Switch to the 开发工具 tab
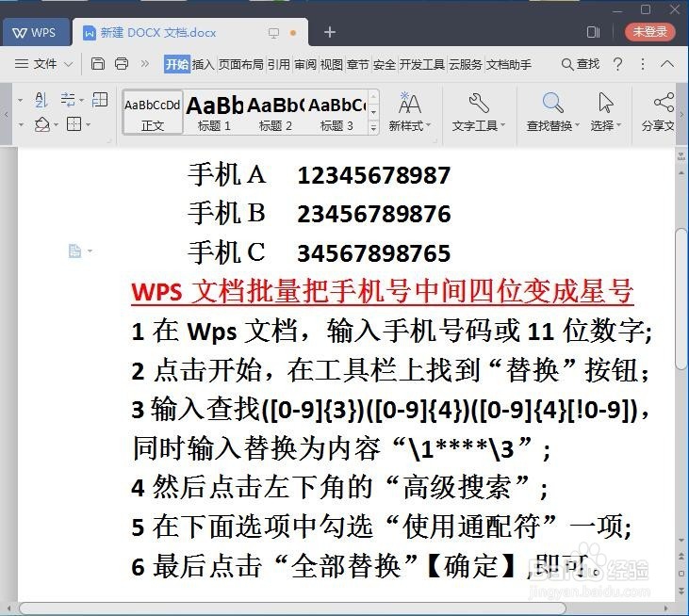This screenshot has width=689, height=616. coord(422,65)
